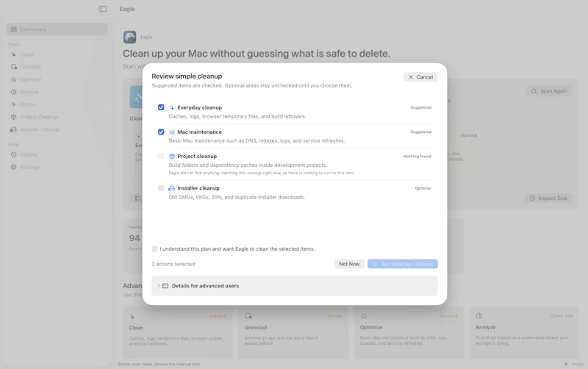Toggle the sidebar panel icon

coord(102,9)
